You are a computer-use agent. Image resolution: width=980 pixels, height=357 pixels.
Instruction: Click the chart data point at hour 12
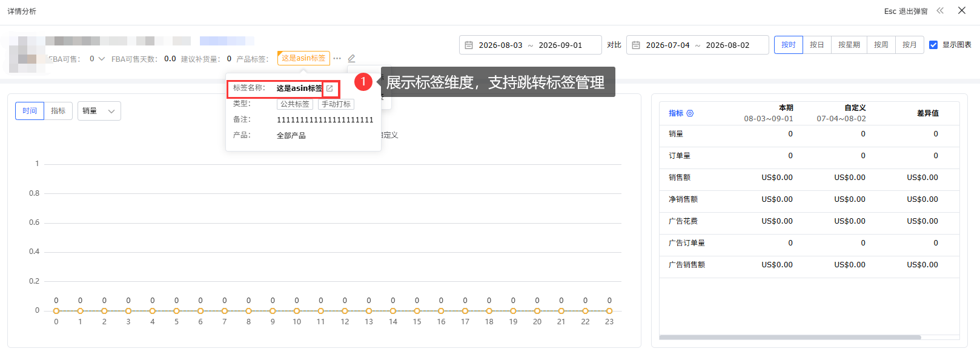tap(345, 311)
